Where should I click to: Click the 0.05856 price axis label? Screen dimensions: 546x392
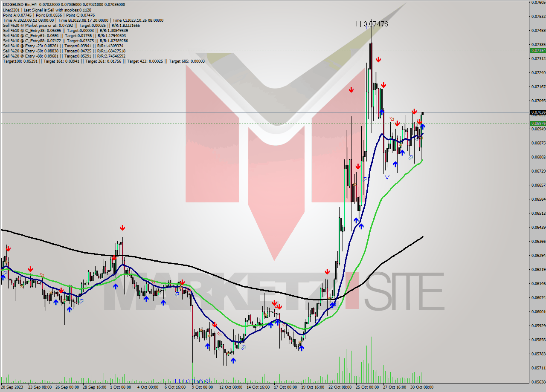click(538, 340)
